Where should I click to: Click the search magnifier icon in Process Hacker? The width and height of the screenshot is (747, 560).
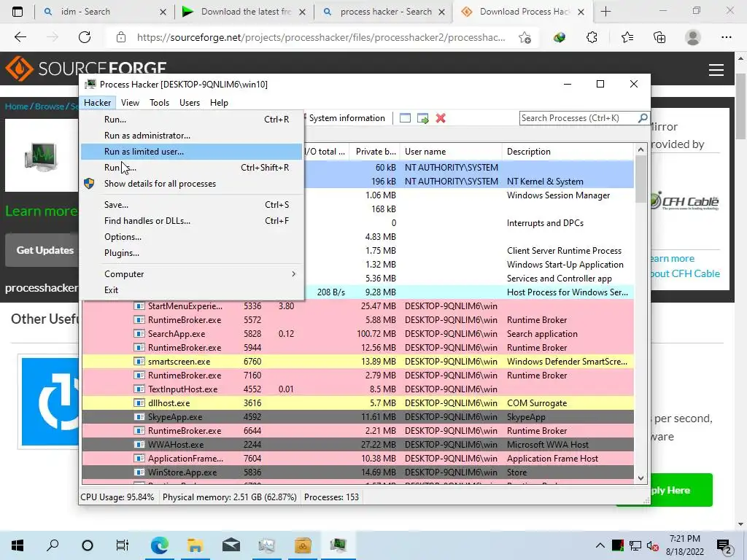coord(643,117)
